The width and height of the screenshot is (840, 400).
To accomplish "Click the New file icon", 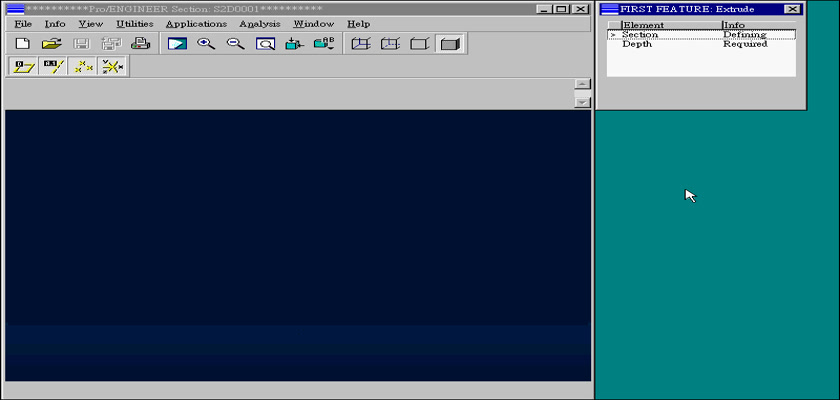I will pos(22,44).
